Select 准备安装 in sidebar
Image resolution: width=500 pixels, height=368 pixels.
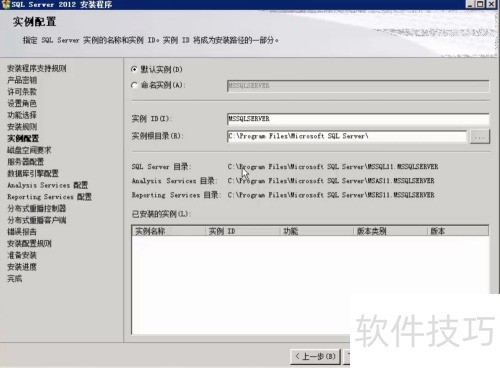tap(22, 255)
